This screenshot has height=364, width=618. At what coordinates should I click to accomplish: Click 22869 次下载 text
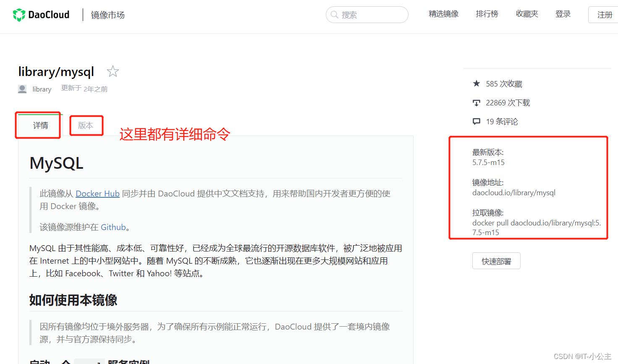point(508,103)
